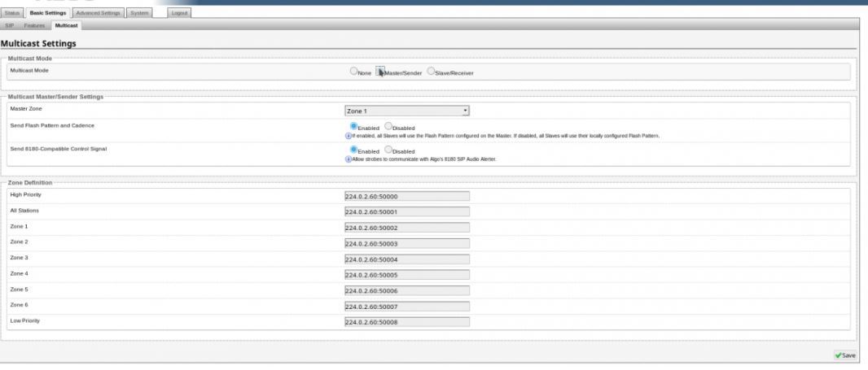
Task: Click the All Stations address field
Action: (x=408, y=211)
